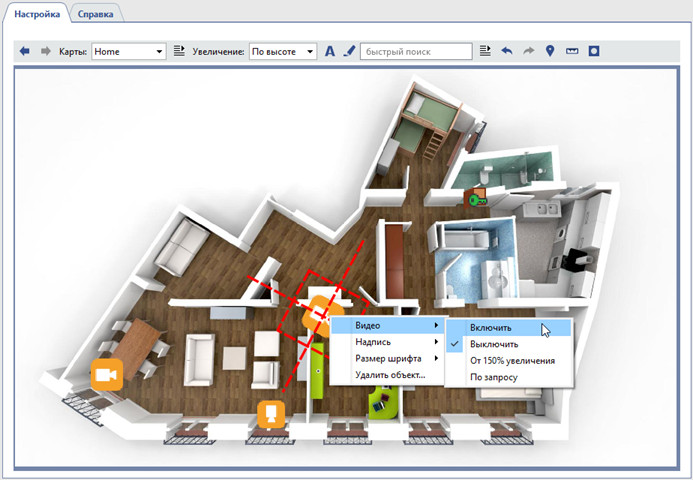Screen dimensions: 693x480
Task: Switch to the 'Справка' tab
Action: tap(97, 14)
